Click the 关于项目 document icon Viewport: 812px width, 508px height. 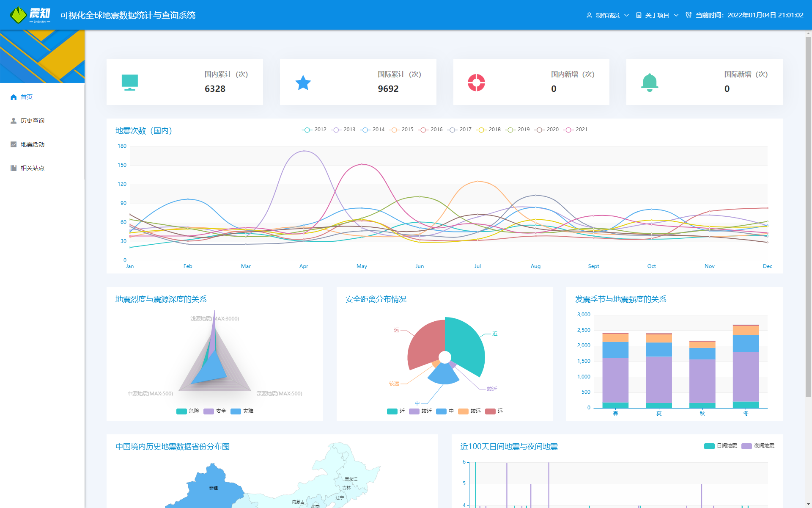[x=639, y=15]
